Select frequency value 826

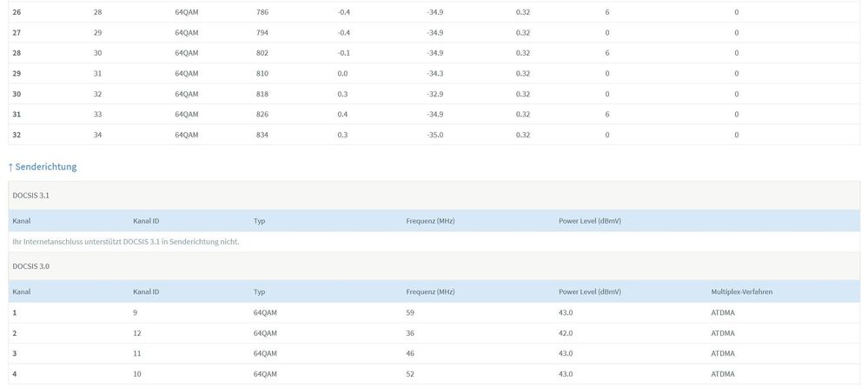tap(262, 115)
